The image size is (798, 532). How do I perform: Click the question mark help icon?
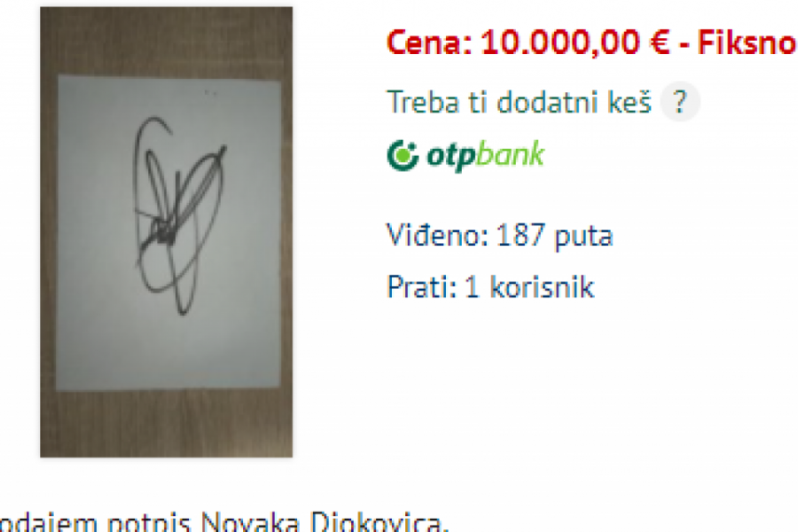coord(680,101)
